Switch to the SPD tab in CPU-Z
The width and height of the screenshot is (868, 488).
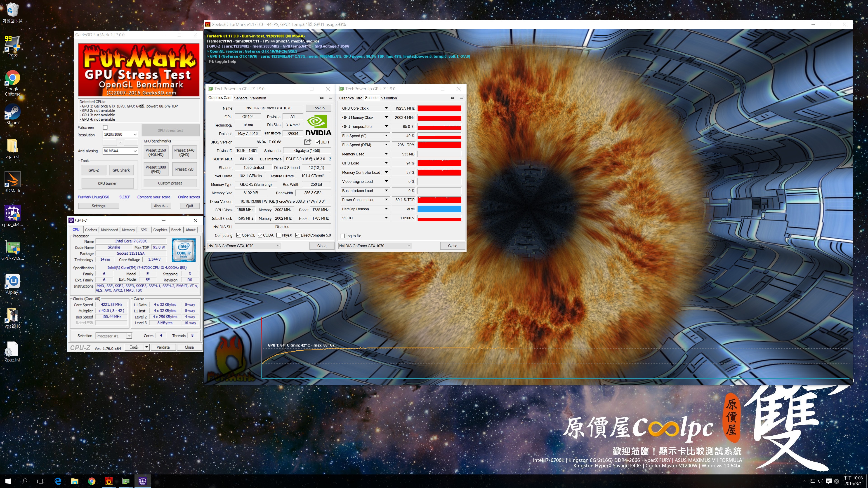pyautogui.click(x=144, y=230)
